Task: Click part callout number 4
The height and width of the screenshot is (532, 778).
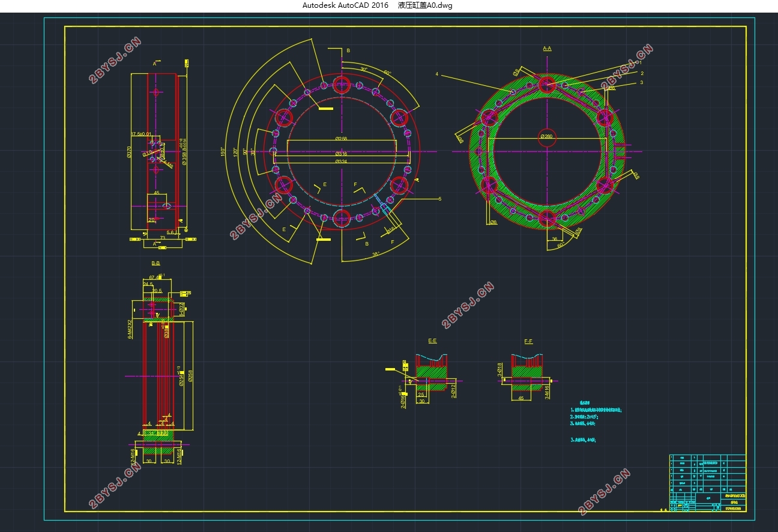Action: pyautogui.click(x=437, y=74)
